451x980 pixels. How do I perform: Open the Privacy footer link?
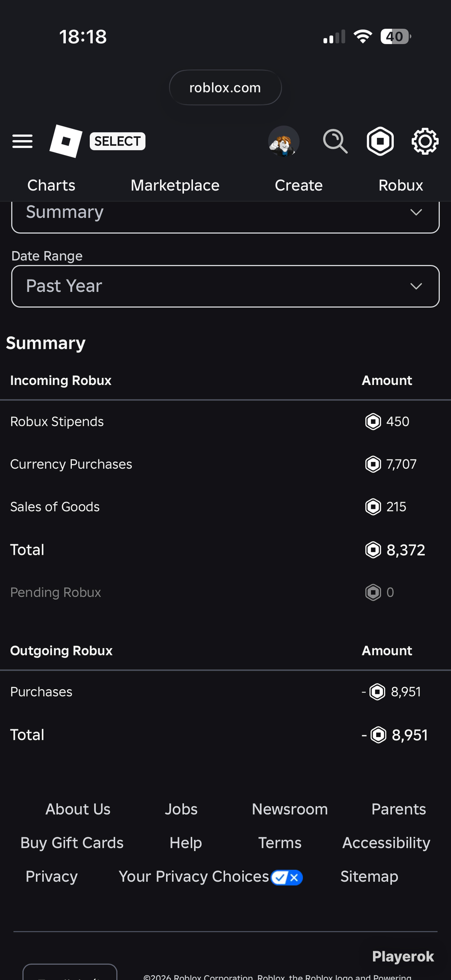coord(51,876)
